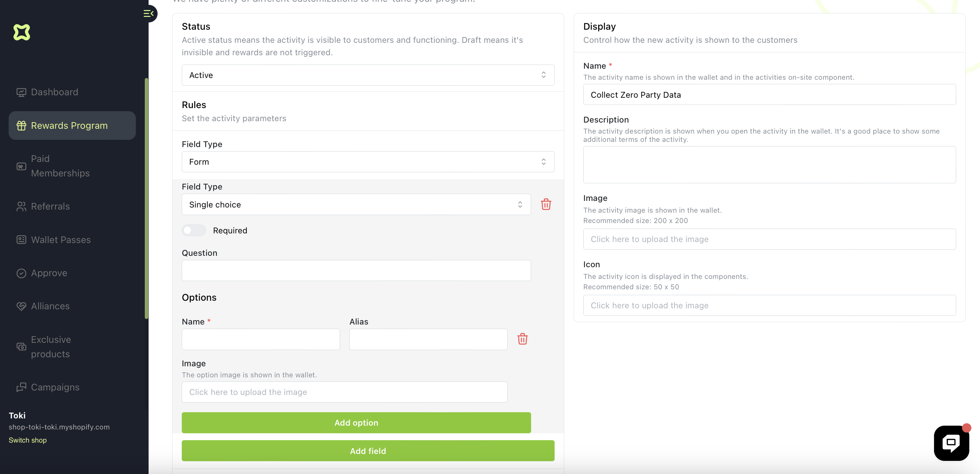Delete the option row with trash icon
The height and width of the screenshot is (474, 980).
pos(522,339)
